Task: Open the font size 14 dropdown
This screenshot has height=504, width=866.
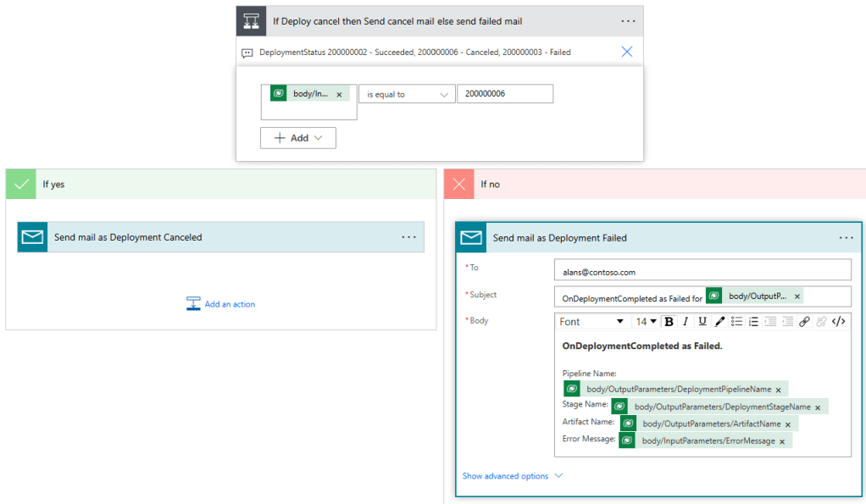Action: click(647, 322)
